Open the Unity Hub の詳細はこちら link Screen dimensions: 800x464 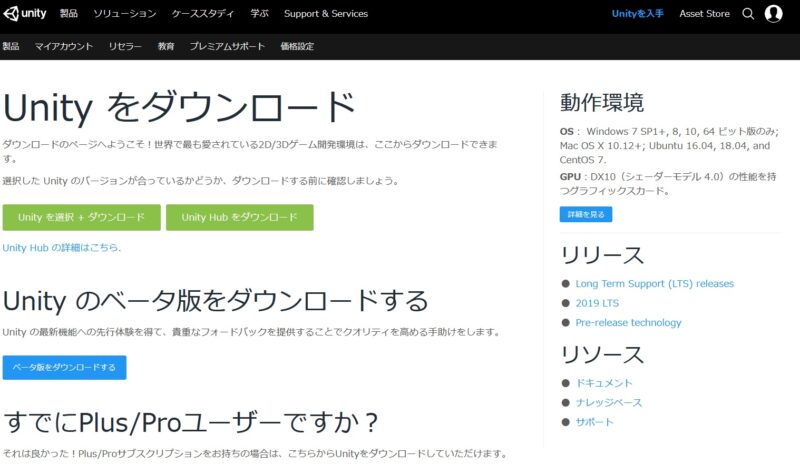pos(62,248)
